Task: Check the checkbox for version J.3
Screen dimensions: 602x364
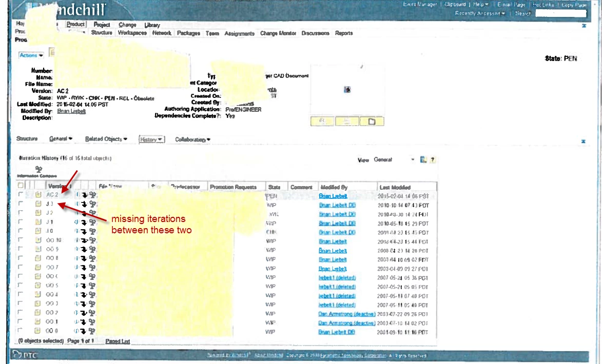Action: pyautogui.click(x=21, y=204)
